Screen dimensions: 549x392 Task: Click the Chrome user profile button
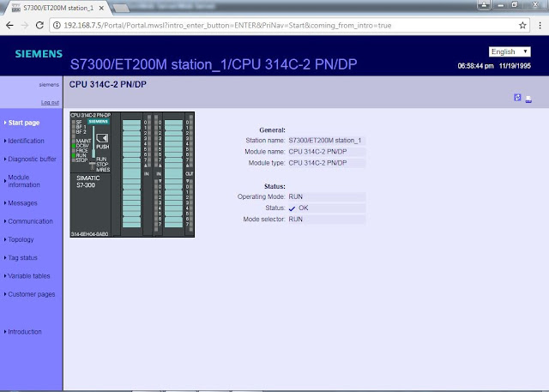pyautogui.click(x=484, y=4)
